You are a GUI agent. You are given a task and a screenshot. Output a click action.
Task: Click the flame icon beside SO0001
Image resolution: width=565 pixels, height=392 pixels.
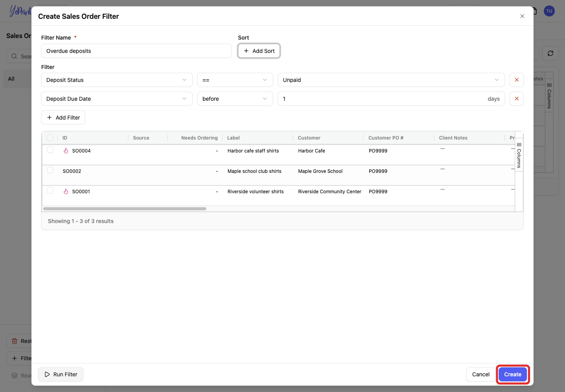tap(66, 191)
